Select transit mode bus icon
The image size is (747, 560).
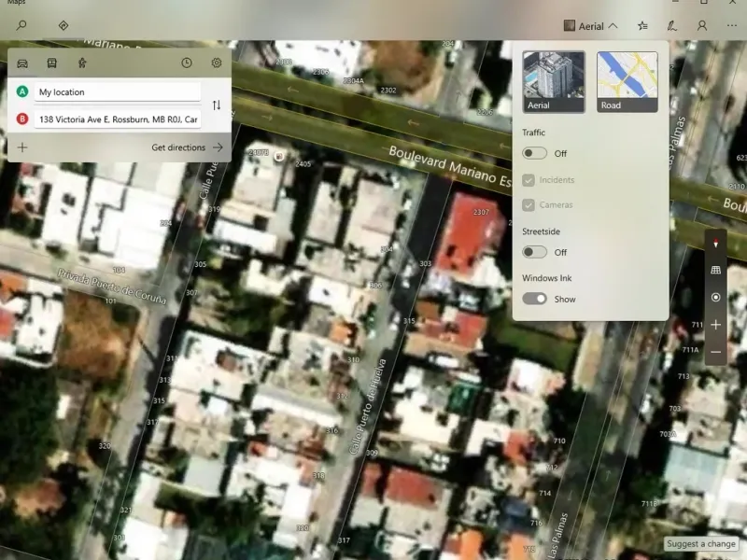52,63
